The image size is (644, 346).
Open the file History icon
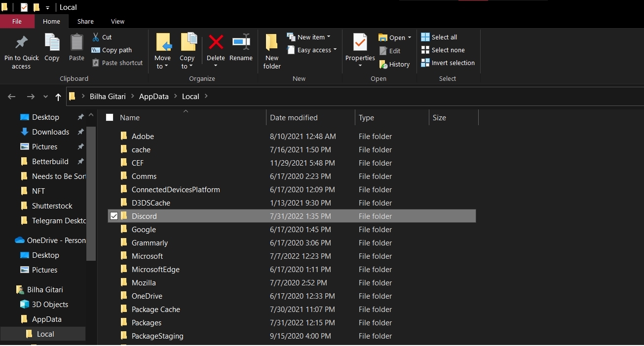383,64
